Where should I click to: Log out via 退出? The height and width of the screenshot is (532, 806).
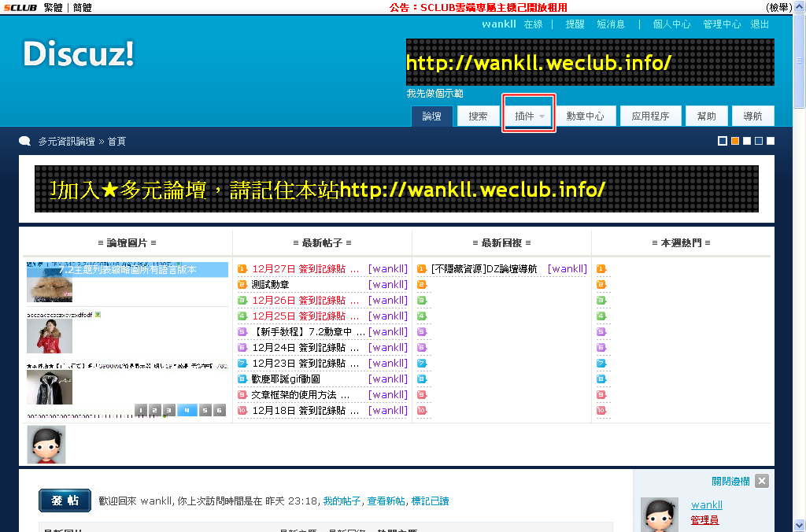[760, 24]
